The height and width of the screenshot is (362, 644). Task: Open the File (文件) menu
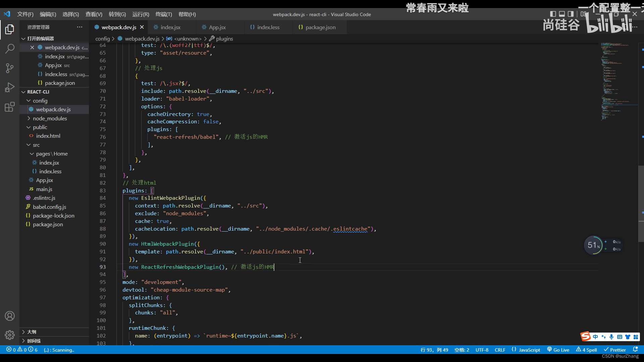click(x=25, y=14)
